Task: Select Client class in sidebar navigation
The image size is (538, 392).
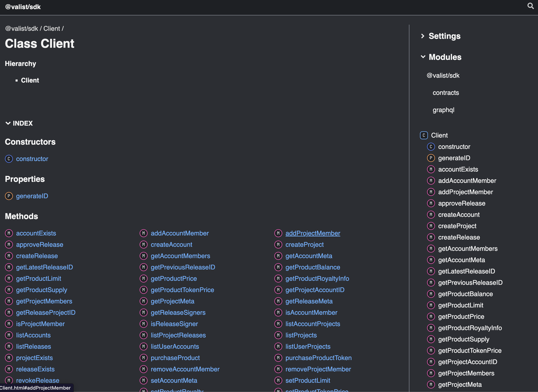Action: pos(439,135)
